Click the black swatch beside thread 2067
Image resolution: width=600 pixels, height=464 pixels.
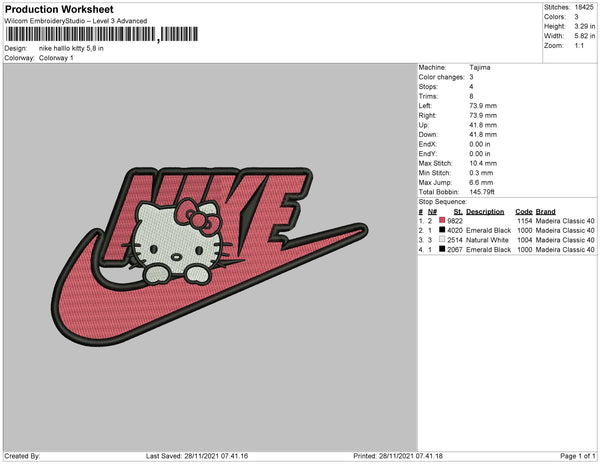442,249
